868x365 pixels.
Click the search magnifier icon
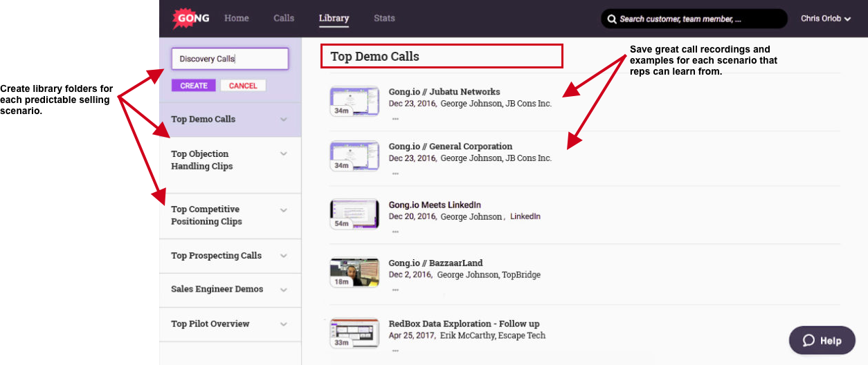point(612,19)
